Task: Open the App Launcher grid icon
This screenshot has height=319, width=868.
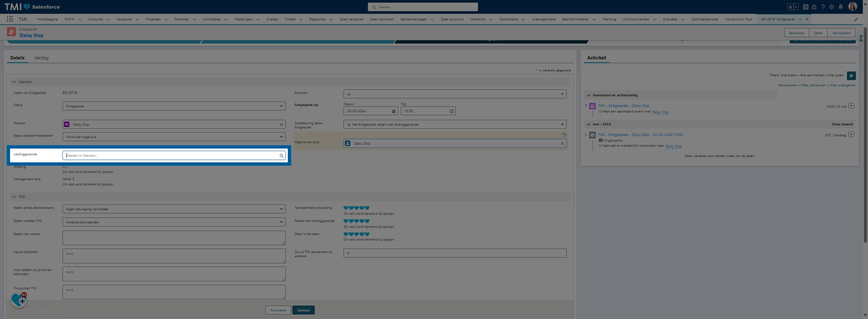Action: pos(10,19)
